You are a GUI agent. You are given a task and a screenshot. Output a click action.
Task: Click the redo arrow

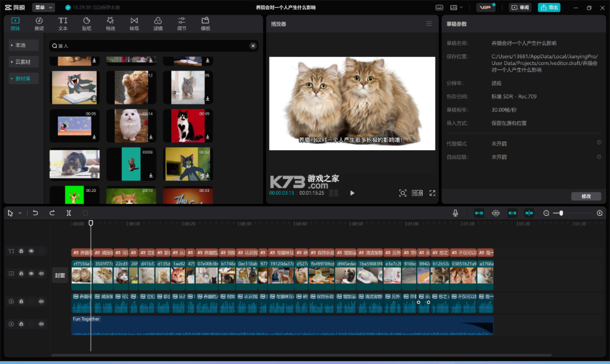point(52,213)
